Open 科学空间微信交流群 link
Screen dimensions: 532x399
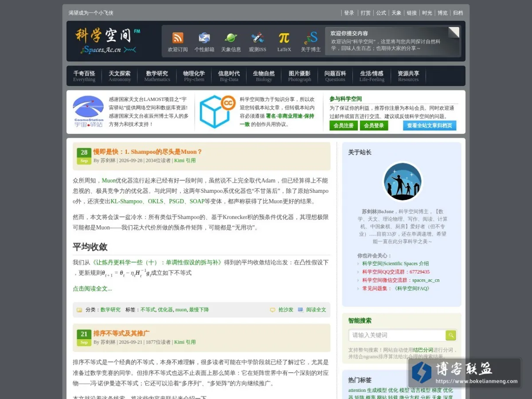pyautogui.click(x=401, y=280)
